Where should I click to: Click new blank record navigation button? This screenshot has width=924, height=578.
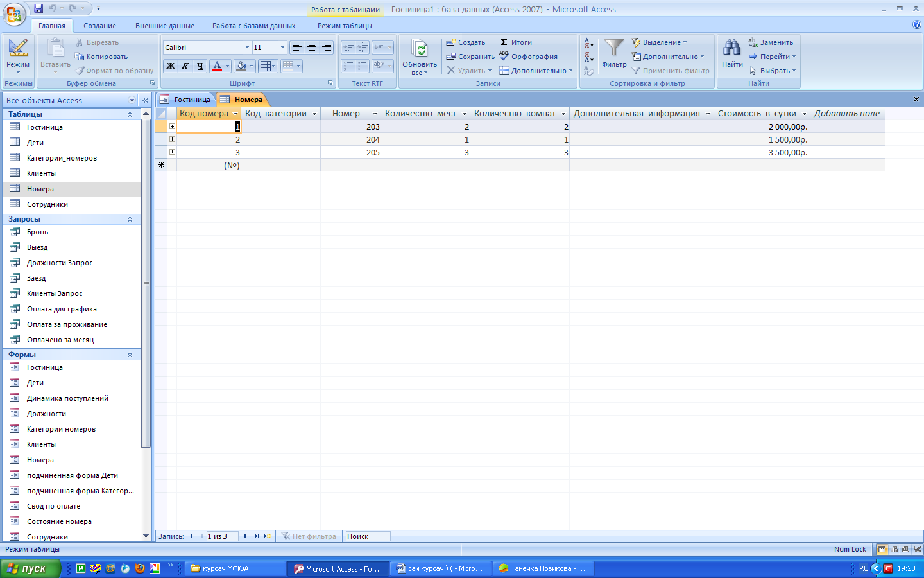268,536
